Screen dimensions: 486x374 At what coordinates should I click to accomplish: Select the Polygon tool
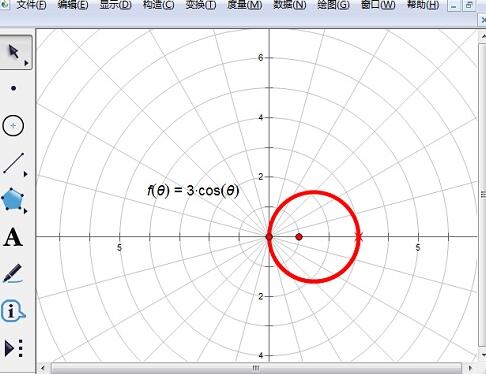coord(13,199)
